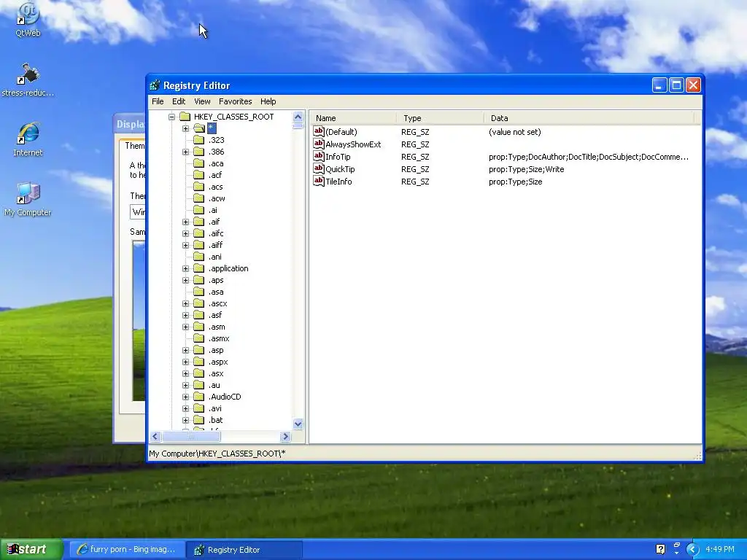
Task: Click the Registry Editor title bar icon
Action: pyautogui.click(x=155, y=86)
